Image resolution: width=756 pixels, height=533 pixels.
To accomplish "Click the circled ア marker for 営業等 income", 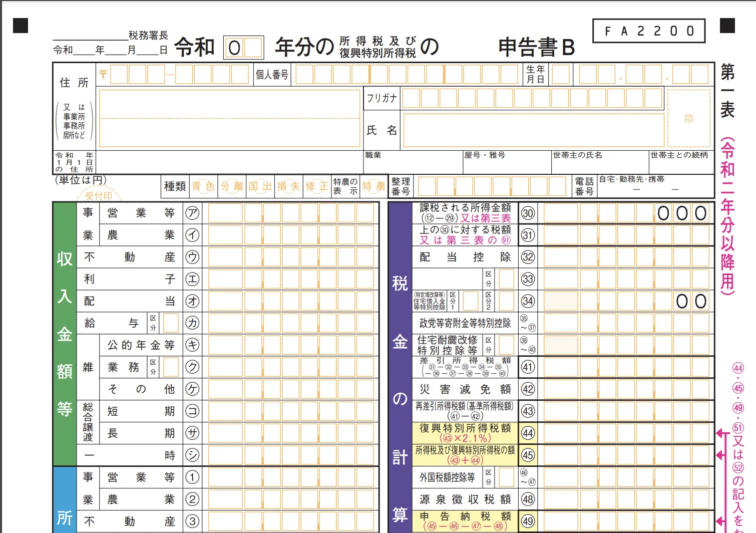I will tap(192, 213).
